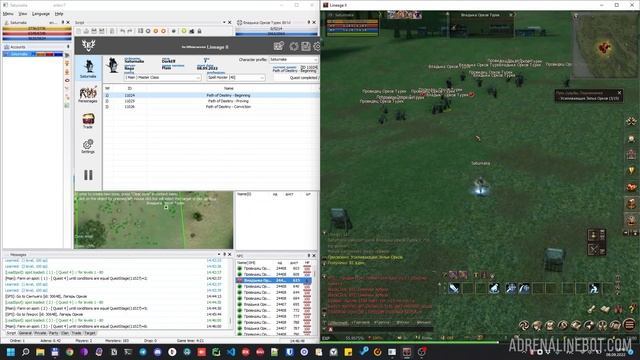Open taskbar Search
Image resolution: width=640 pixels, height=360 pixels.
tap(25, 352)
